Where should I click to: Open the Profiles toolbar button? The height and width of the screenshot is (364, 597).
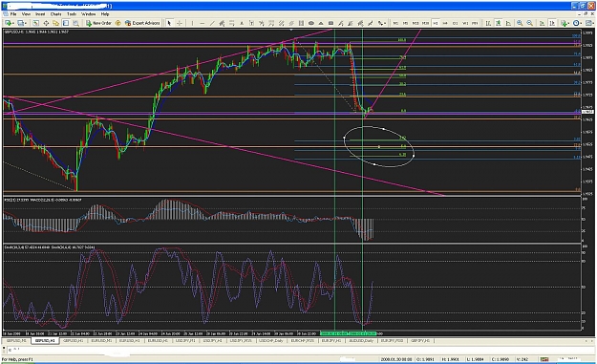pos(22,23)
